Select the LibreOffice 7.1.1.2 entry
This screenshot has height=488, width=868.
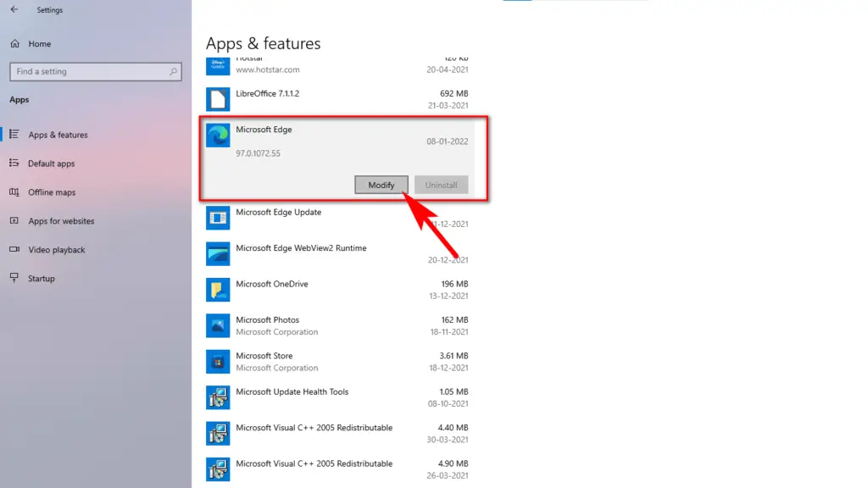(337, 100)
